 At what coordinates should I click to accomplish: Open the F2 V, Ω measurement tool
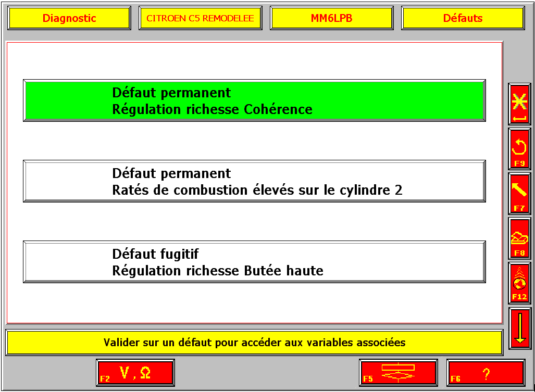point(135,373)
